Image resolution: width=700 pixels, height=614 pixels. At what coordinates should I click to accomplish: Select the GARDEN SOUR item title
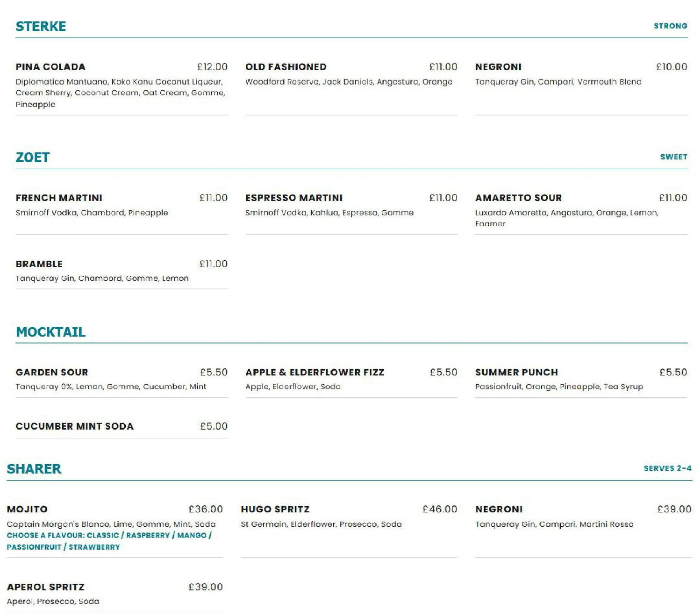coord(52,372)
